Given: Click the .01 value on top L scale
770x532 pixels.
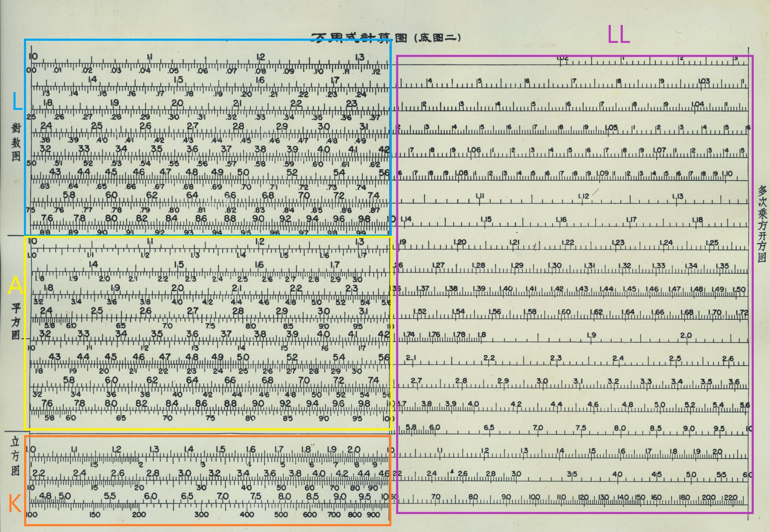Looking at the screenshot, I should pos(57,71).
